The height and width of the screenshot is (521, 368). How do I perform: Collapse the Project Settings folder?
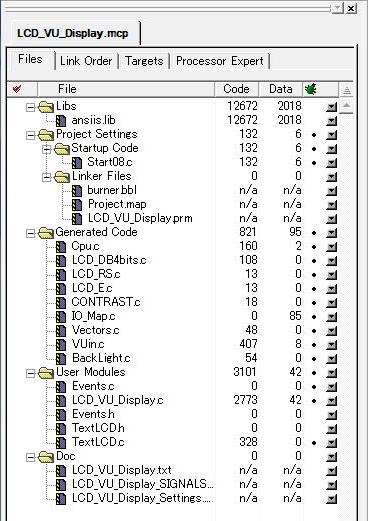[31, 135]
